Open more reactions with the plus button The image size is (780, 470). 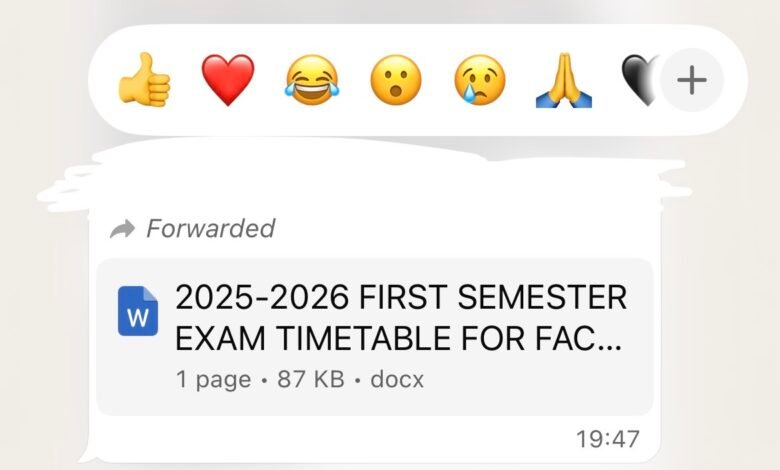click(691, 79)
